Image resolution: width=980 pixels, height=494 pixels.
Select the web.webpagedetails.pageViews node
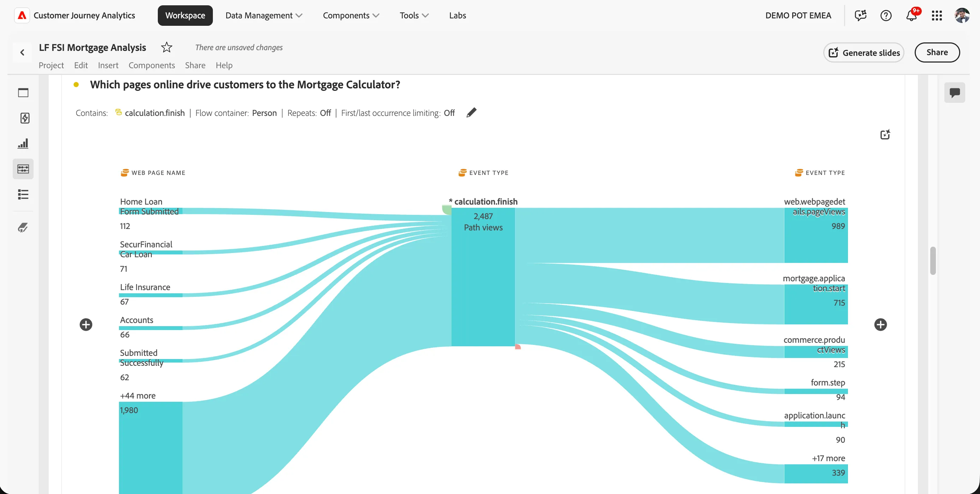click(816, 235)
